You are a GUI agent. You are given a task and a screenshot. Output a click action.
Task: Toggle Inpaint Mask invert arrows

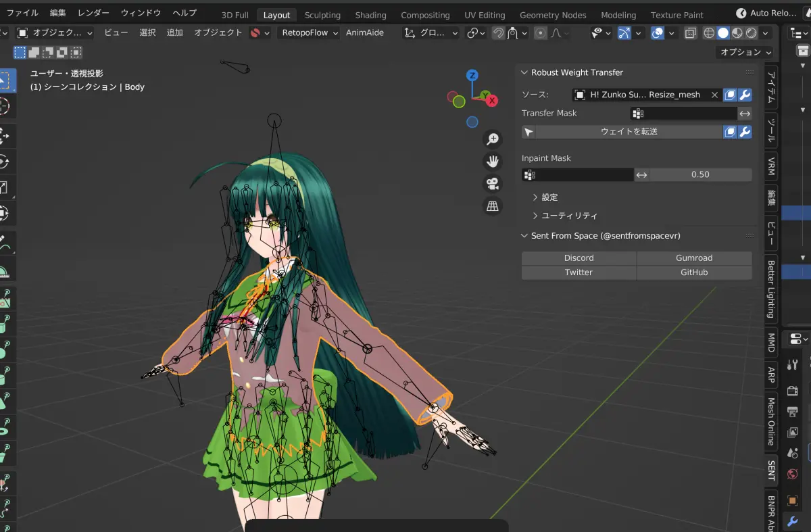pyautogui.click(x=641, y=174)
